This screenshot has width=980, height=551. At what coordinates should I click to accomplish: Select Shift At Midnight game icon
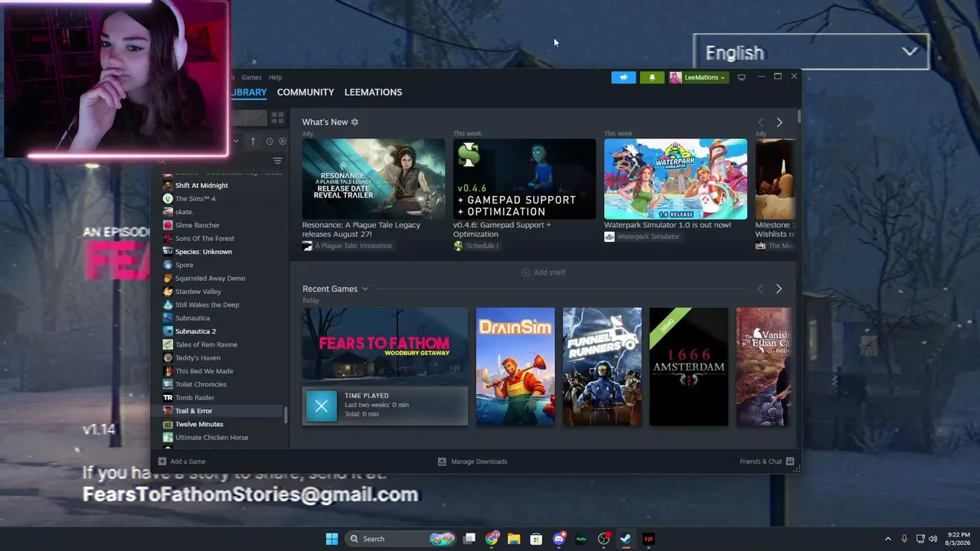click(x=168, y=185)
